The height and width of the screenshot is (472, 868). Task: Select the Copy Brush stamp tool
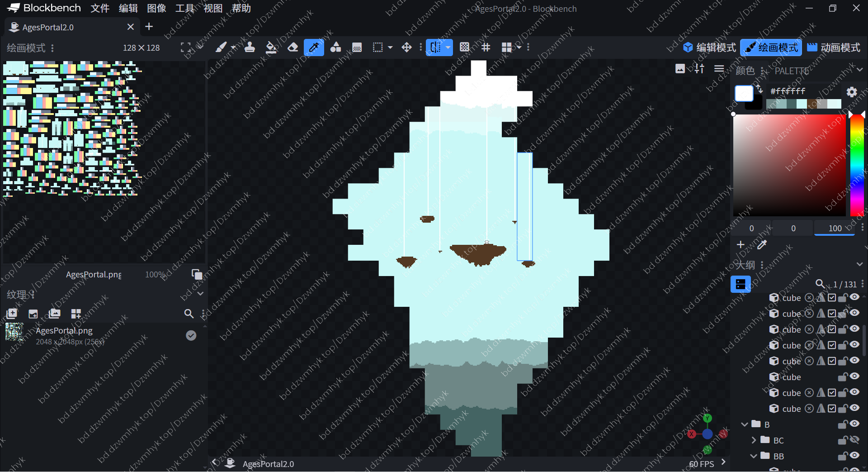(x=250, y=48)
